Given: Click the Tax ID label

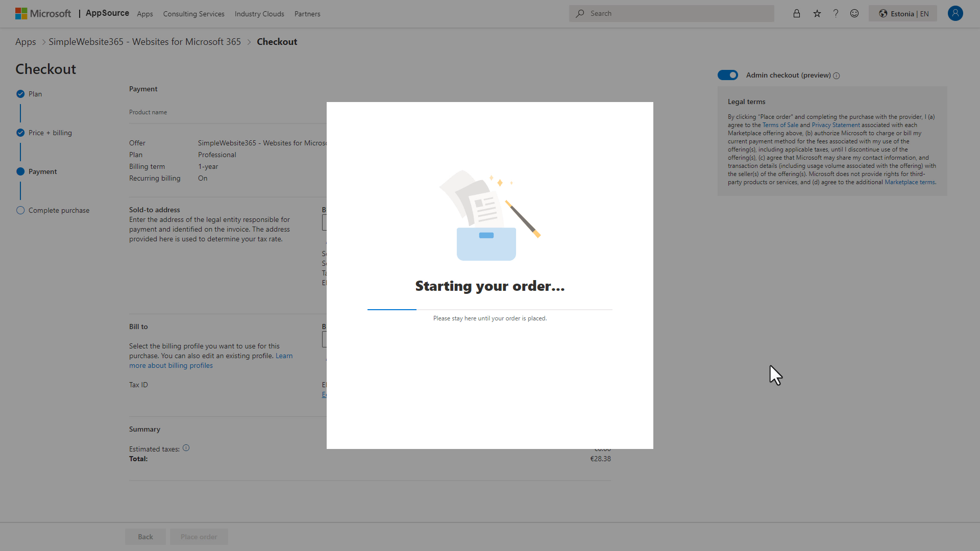Looking at the screenshot, I should point(138,385).
